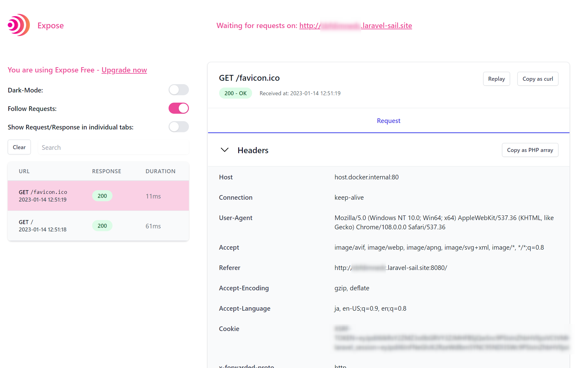The height and width of the screenshot is (368, 588).
Task: Click the Mozilla/5.0 User-Agent value
Action: pos(444,223)
